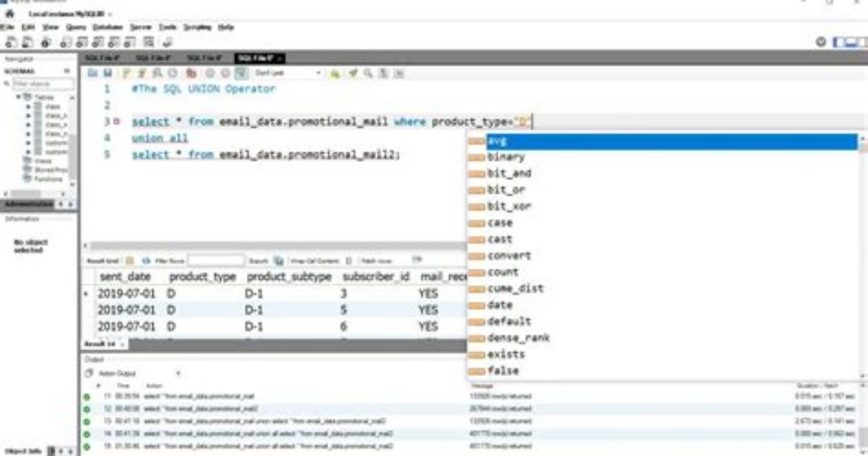The image size is (868, 456).
Task: Select the D-1 cell in subscriber 3 row
Action: click(x=253, y=293)
